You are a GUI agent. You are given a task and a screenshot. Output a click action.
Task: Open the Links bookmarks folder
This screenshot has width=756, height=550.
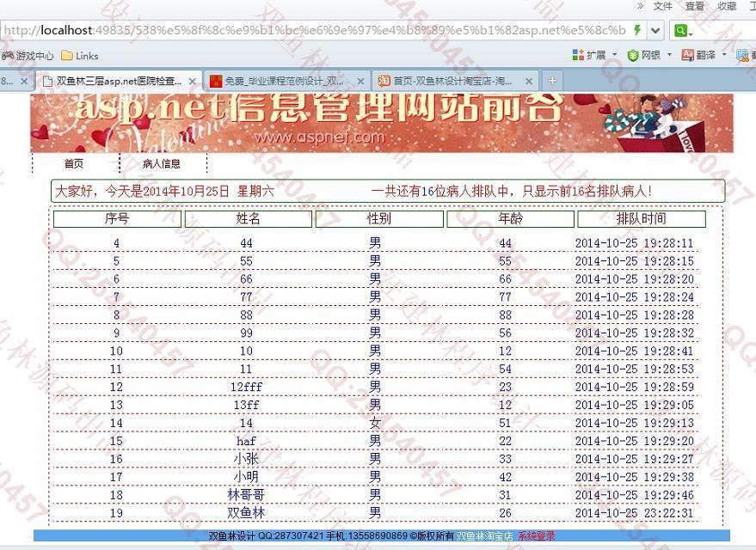[79, 56]
